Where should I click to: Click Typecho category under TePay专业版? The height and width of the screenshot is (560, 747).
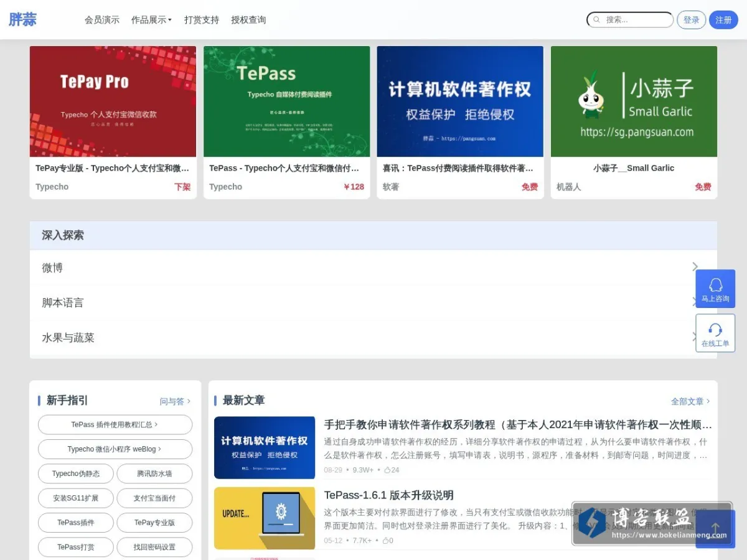tap(52, 187)
